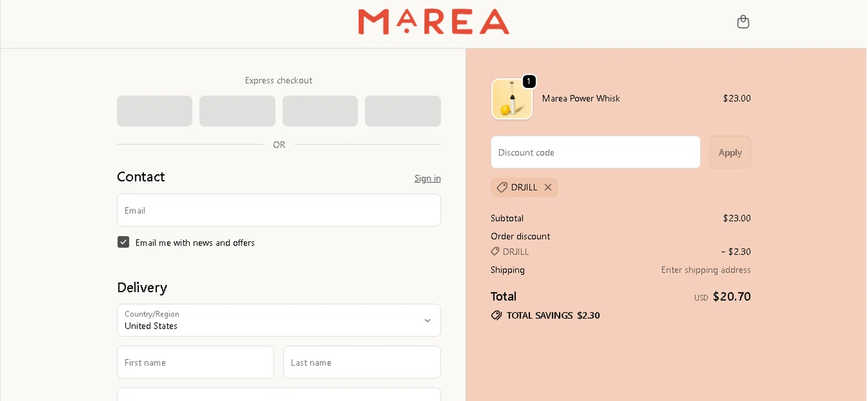Click the USD $20.70 total amount
This screenshot has height=401, width=868.
[x=723, y=297]
